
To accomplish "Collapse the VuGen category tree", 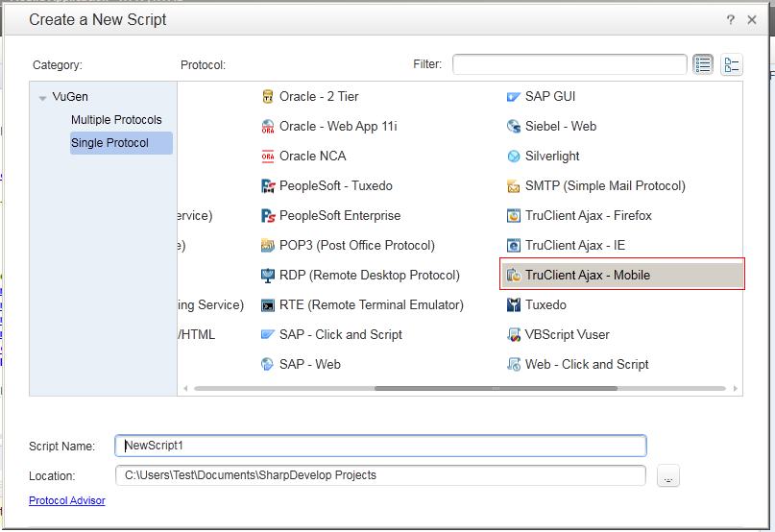I will pos(42,98).
